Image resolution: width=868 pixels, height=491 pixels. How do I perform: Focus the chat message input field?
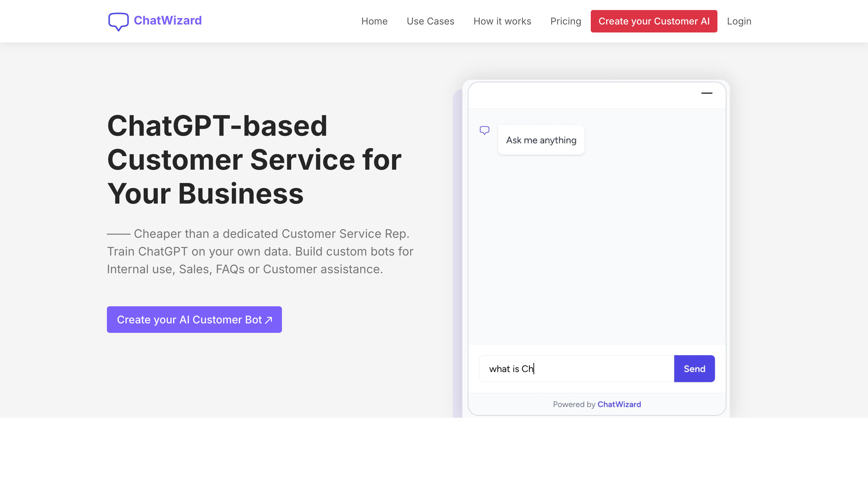click(x=577, y=369)
